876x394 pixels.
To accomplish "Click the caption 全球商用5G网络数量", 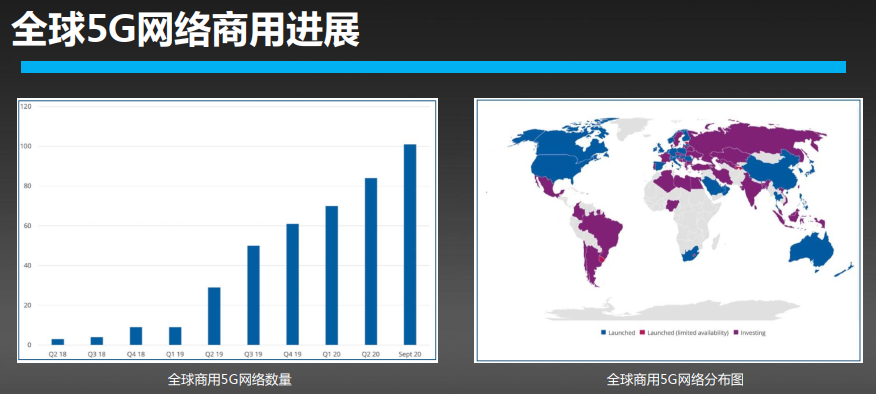I will click(x=230, y=380).
